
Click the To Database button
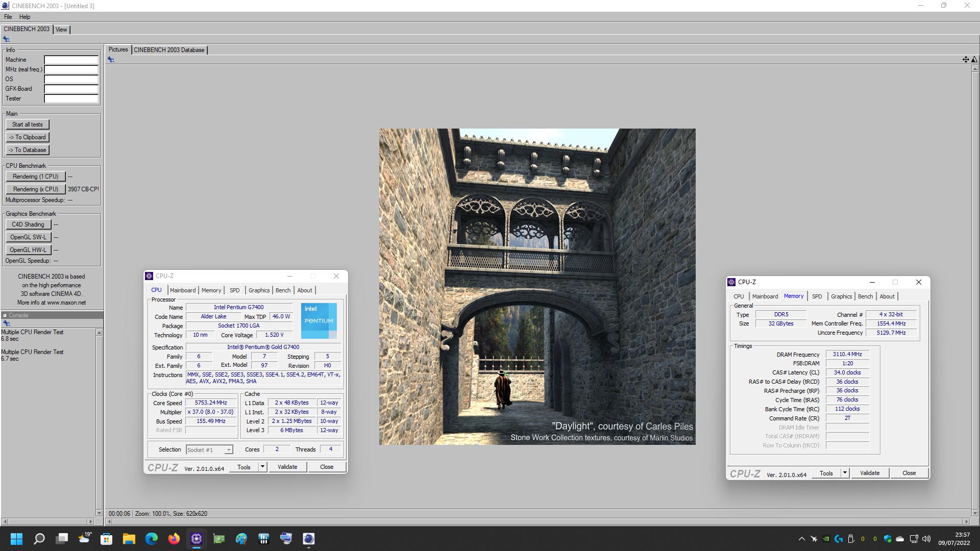[28, 150]
